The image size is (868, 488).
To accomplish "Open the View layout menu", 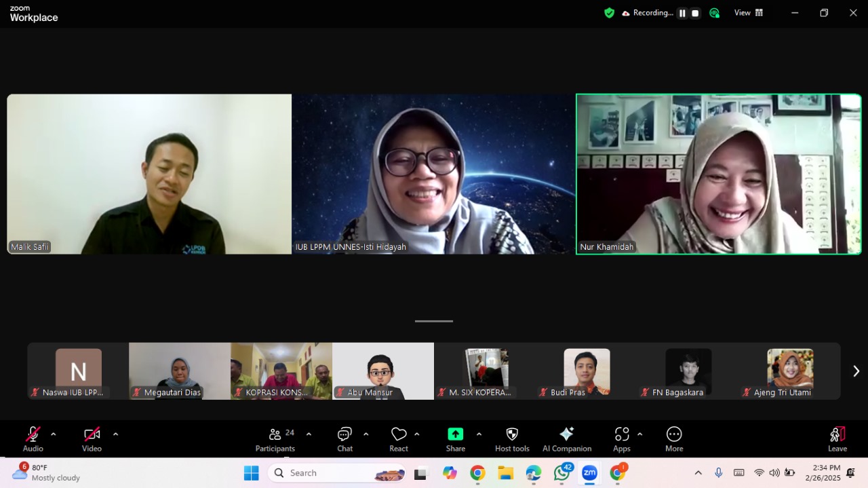I will [x=749, y=13].
